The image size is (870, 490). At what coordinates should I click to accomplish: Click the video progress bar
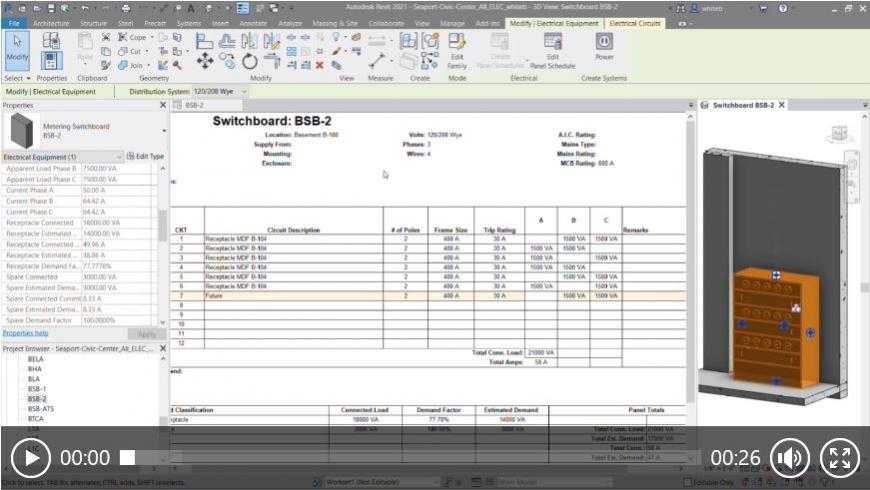pyautogui.click(x=411, y=458)
